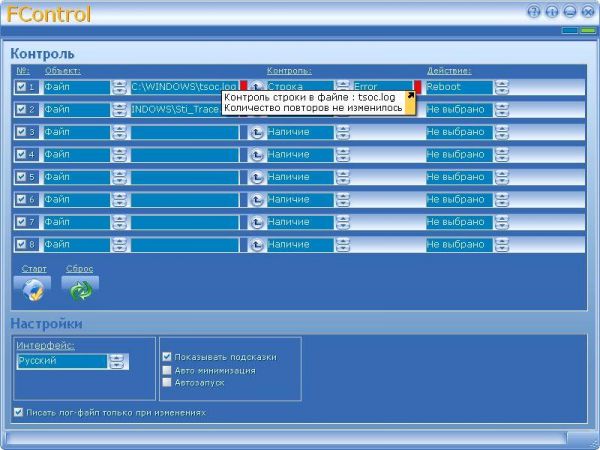Enable the 'Автозапуск' checkbox
The height and width of the screenshot is (450, 600).
[167, 382]
